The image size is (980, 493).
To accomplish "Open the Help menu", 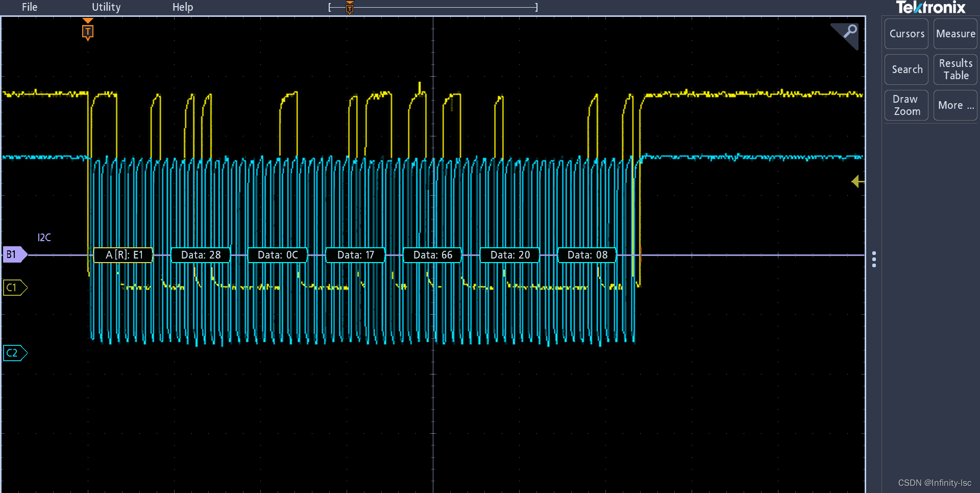I will 183,7.
